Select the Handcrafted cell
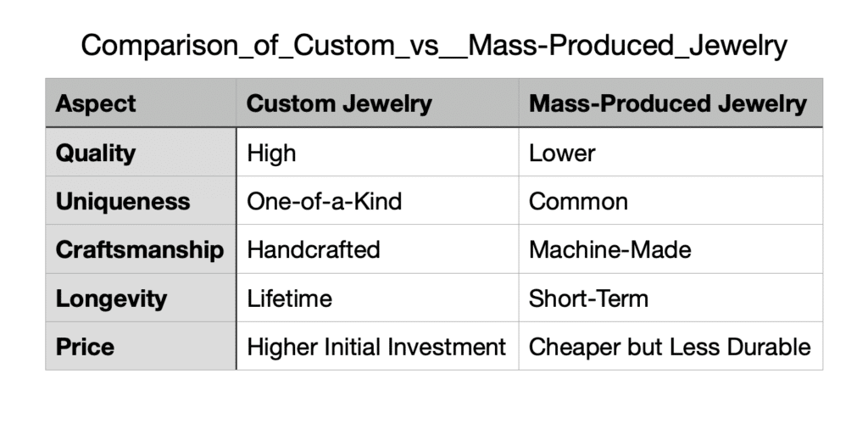 pyautogui.click(x=377, y=249)
